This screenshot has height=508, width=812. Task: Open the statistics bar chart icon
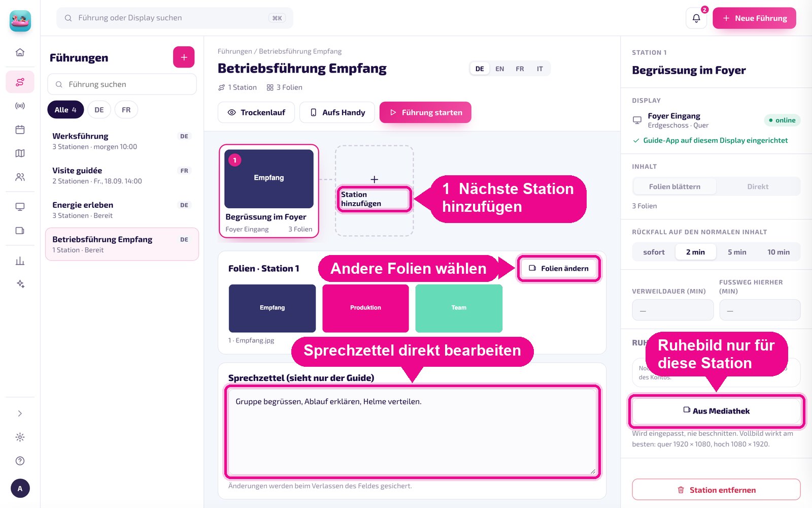pos(20,261)
